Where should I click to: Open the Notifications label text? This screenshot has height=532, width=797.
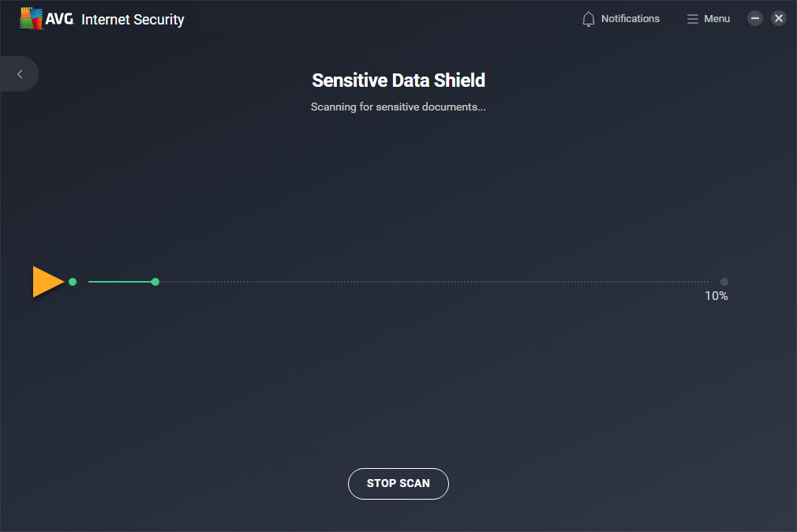(630, 19)
